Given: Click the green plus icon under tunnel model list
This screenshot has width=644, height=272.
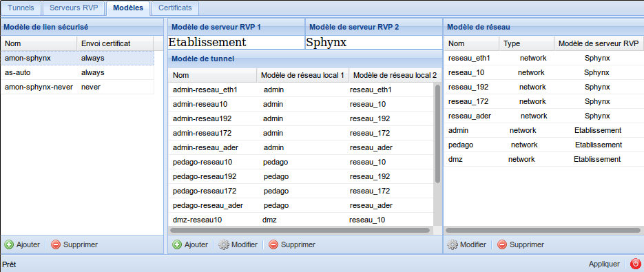Looking at the screenshot, I should tap(177, 244).
